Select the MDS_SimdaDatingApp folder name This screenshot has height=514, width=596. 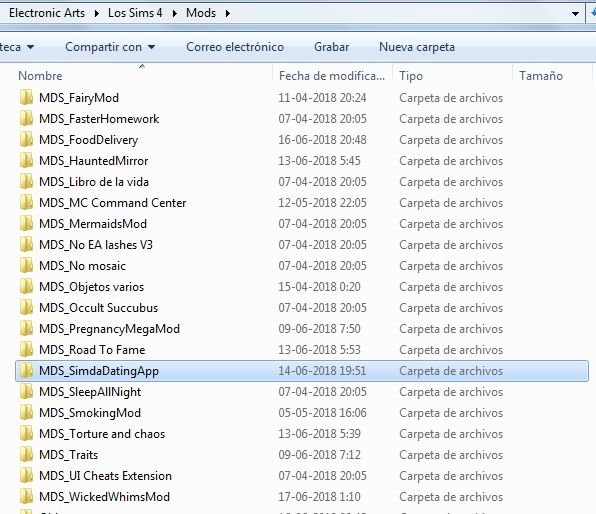[99, 371]
